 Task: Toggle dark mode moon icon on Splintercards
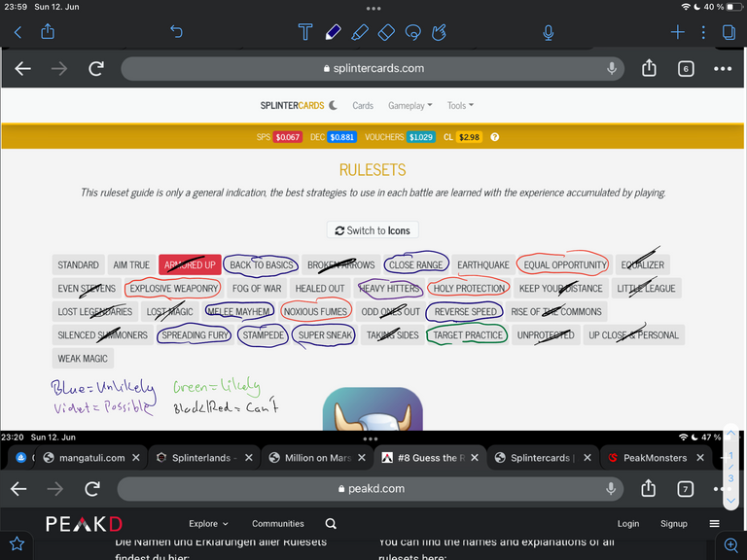point(333,105)
